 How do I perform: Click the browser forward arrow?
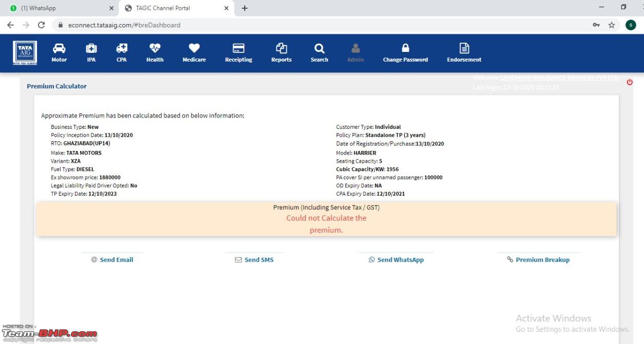click(x=26, y=25)
